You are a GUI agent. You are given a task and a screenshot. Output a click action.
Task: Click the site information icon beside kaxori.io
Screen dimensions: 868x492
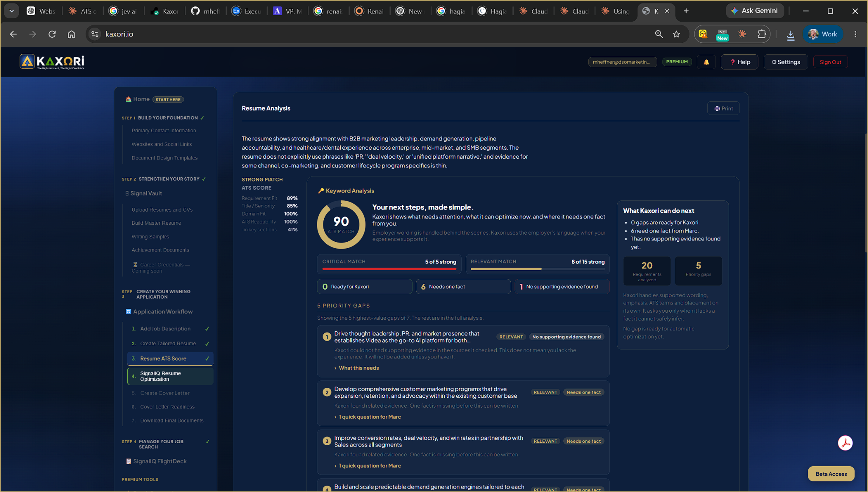point(95,34)
